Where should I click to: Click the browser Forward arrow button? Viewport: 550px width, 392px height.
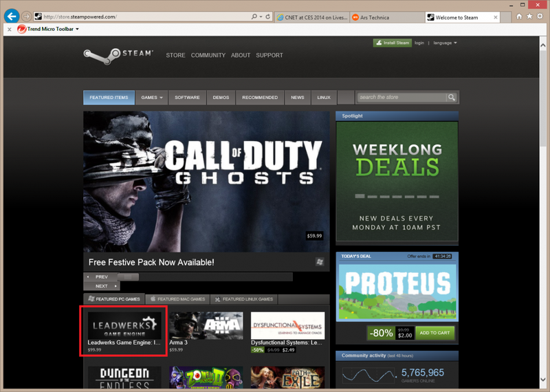point(26,16)
